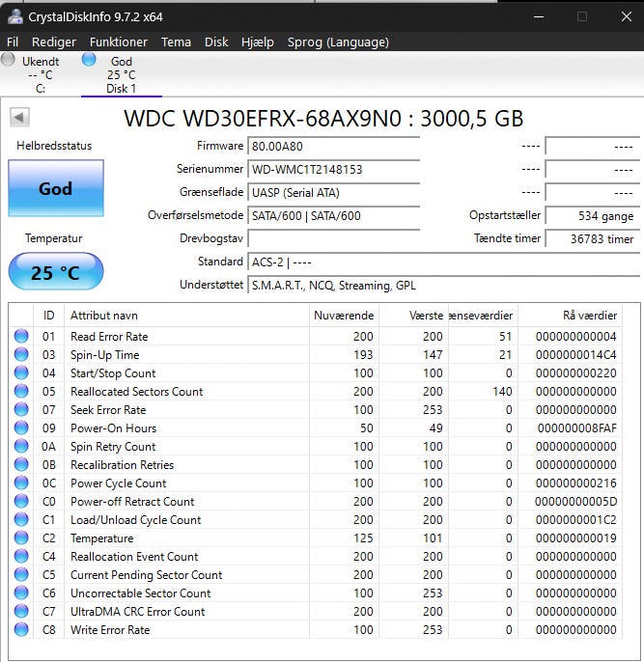Click the status orb beside Read Error Rate
Viewport: 644px width, 662px height.
(21, 337)
